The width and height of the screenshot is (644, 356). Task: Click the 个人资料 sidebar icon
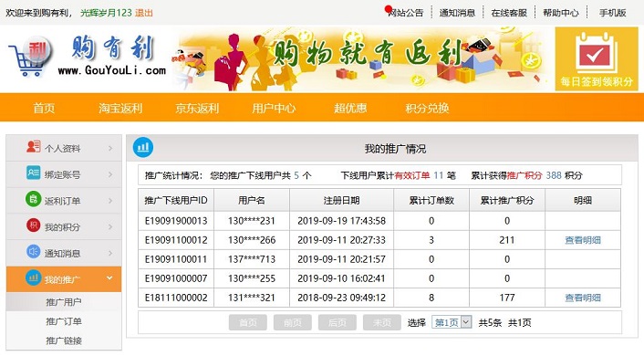(33, 146)
